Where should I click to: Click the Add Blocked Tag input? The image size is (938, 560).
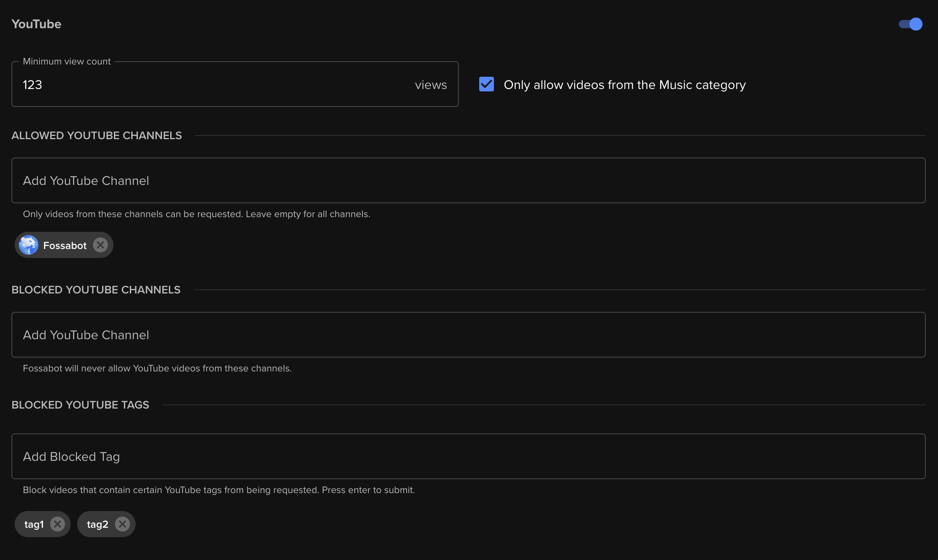pyautogui.click(x=245, y=456)
